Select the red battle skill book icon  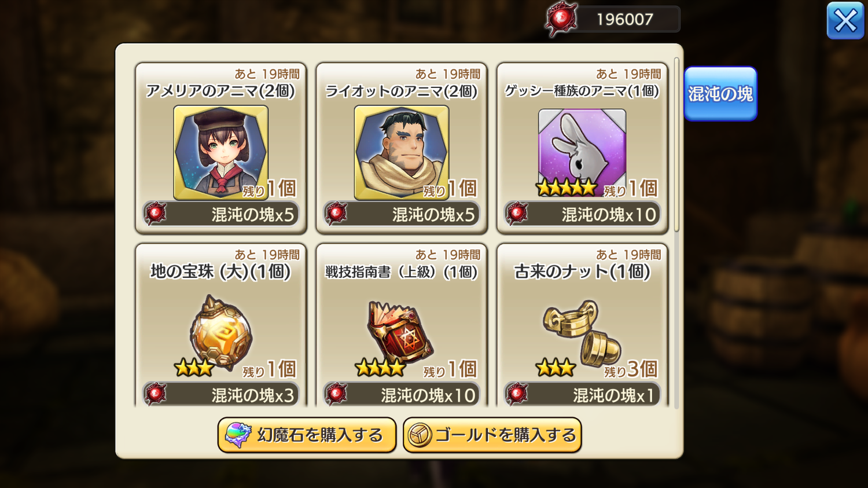click(400, 331)
